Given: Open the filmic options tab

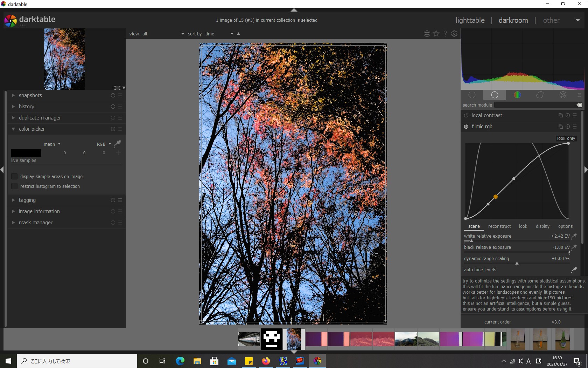Looking at the screenshot, I should point(565,226).
